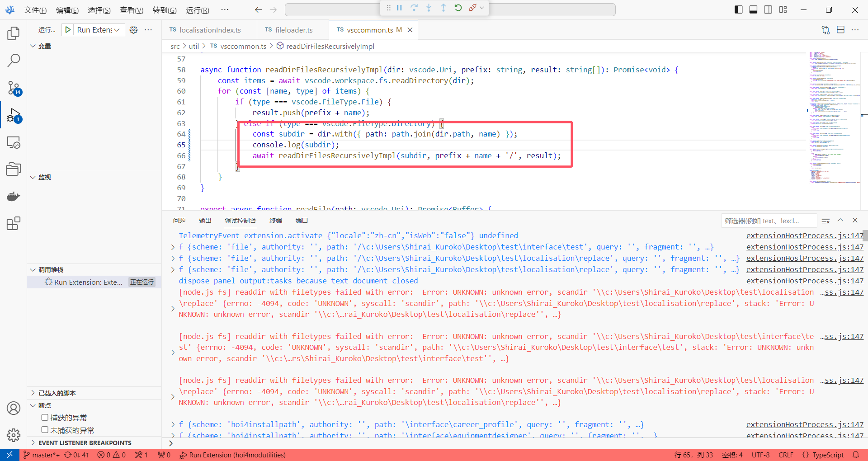
Task: Click master* branch in status bar
Action: coord(42,455)
